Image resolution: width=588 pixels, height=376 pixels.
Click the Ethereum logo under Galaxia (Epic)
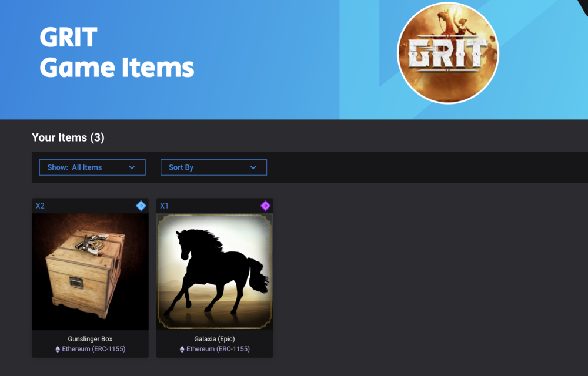point(182,349)
